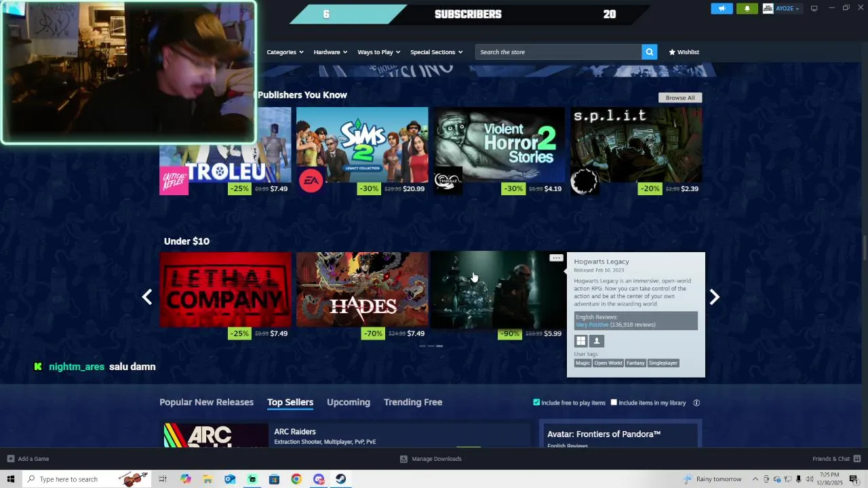Image resolution: width=868 pixels, height=488 pixels.
Task: Click the Manage Downloads label
Action: pos(437,459)
